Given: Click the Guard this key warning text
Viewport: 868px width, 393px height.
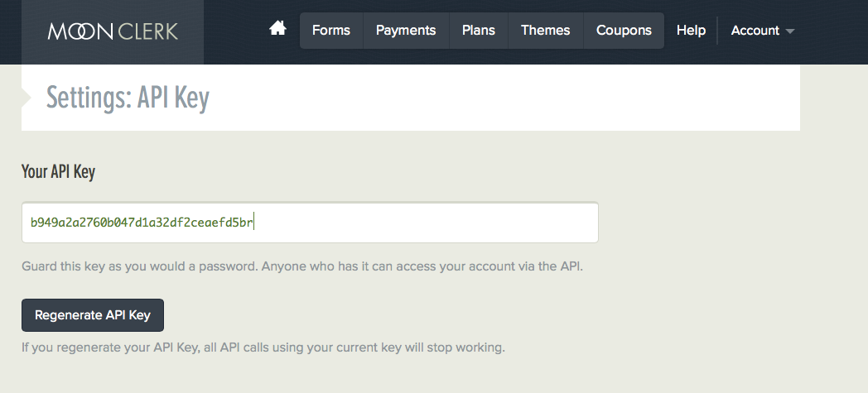Looking at the screenshot, I should pyautogui.click(x=302, y=266).
